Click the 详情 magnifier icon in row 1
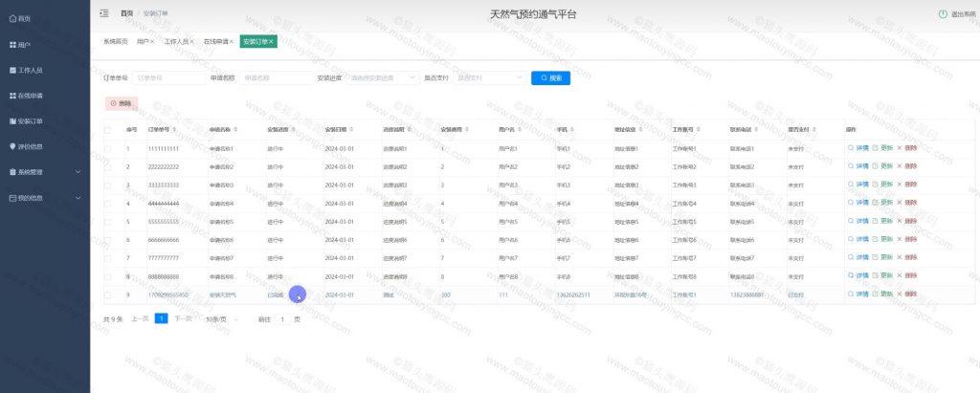The width and height of the screenshot is (980, 393). point(850,148)
